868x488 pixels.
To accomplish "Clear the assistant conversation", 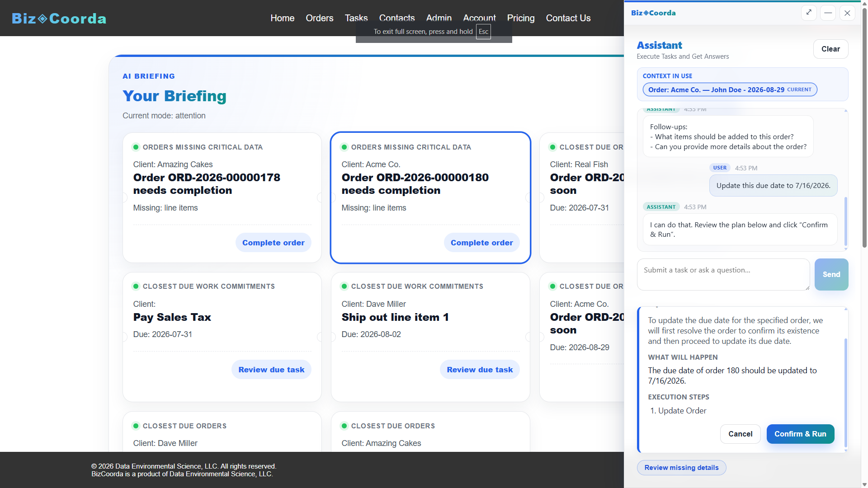I will click(x=830, y=49).
